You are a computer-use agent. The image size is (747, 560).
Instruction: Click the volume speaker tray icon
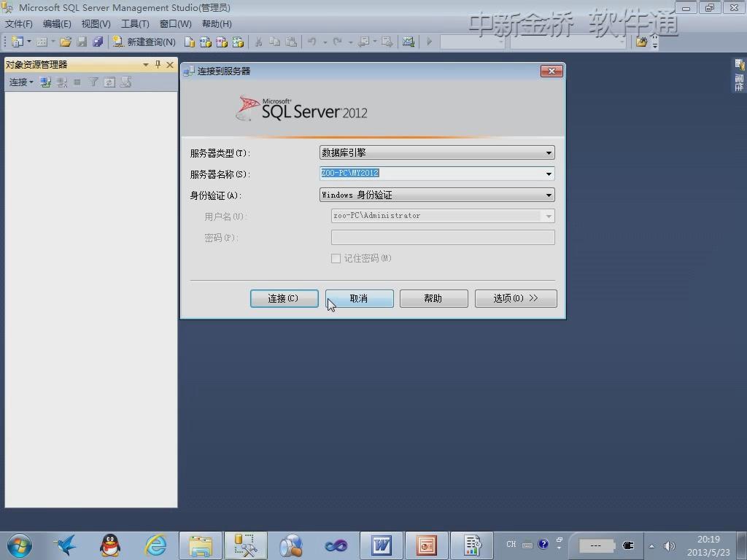point(670,546)
